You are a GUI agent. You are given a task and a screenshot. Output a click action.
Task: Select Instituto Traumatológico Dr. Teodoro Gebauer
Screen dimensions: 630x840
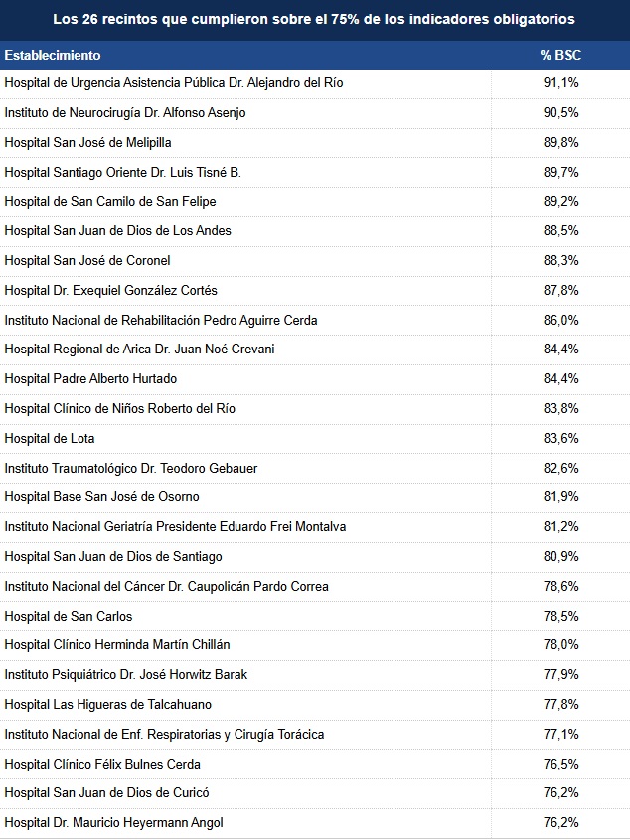pos(131,469)
